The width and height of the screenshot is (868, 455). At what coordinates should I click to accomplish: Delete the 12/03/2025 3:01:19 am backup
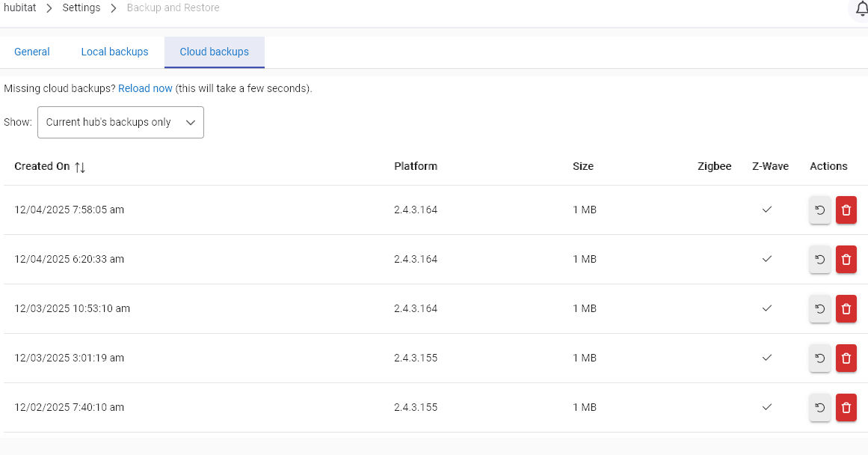tap(846, 358)
